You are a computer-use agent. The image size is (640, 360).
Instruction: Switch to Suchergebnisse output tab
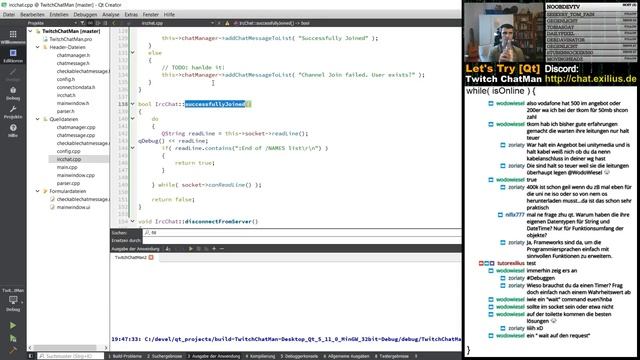164,356
